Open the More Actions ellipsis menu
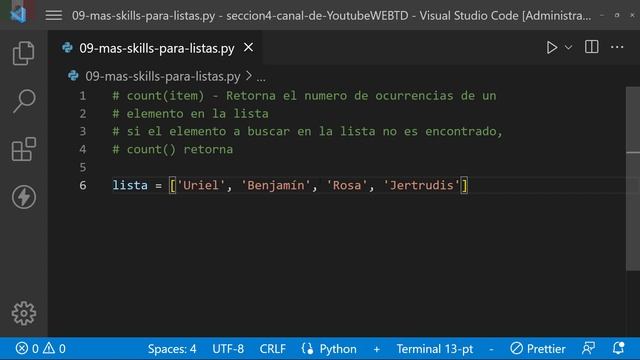640x360 pixels. 617,47
